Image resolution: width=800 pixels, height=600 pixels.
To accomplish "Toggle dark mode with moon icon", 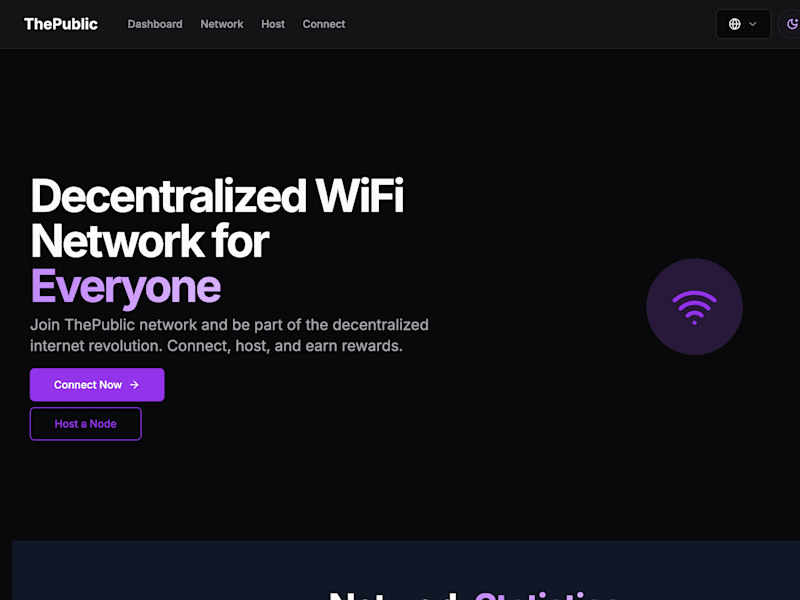I will 792,24.
